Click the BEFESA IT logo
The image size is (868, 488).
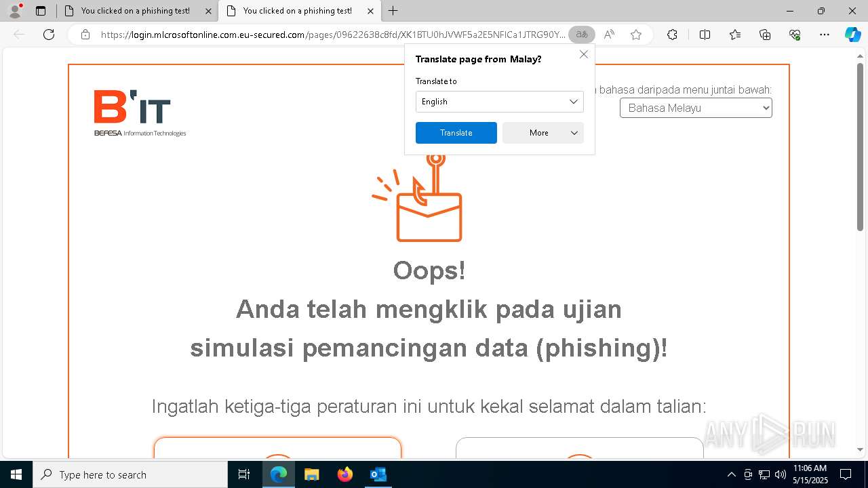click(140, 113)
